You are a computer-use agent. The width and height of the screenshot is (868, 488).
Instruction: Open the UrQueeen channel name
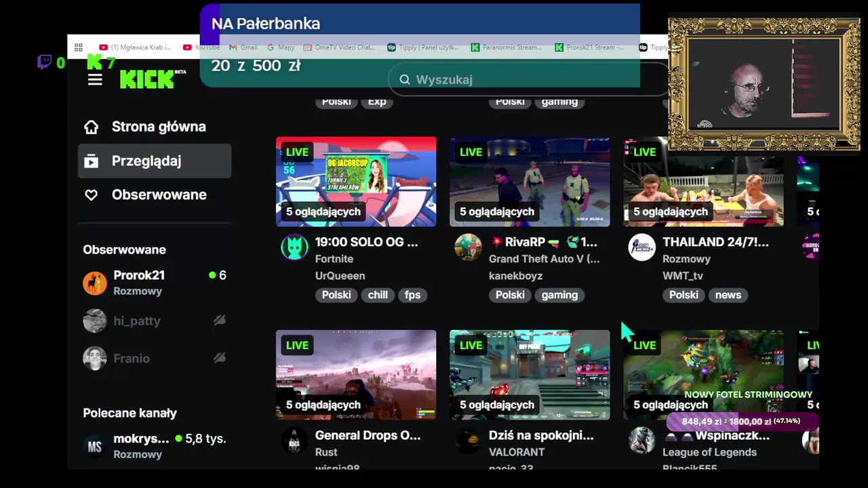(340, 276)
